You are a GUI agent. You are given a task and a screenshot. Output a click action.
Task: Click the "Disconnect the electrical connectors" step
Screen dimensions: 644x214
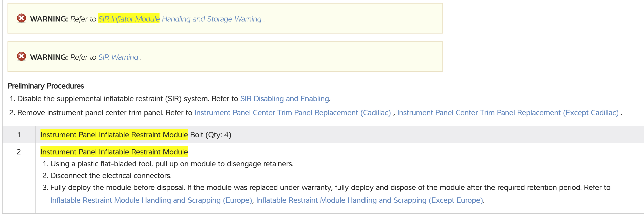click(x=111, y=176)
